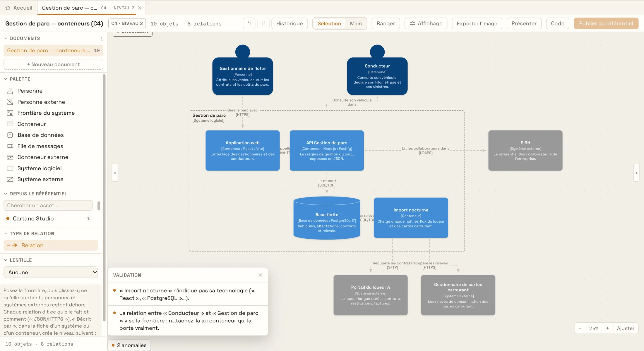Expand the right panel arrow handle
Screen dimensions: 644x351
click(x=636, y=173)
